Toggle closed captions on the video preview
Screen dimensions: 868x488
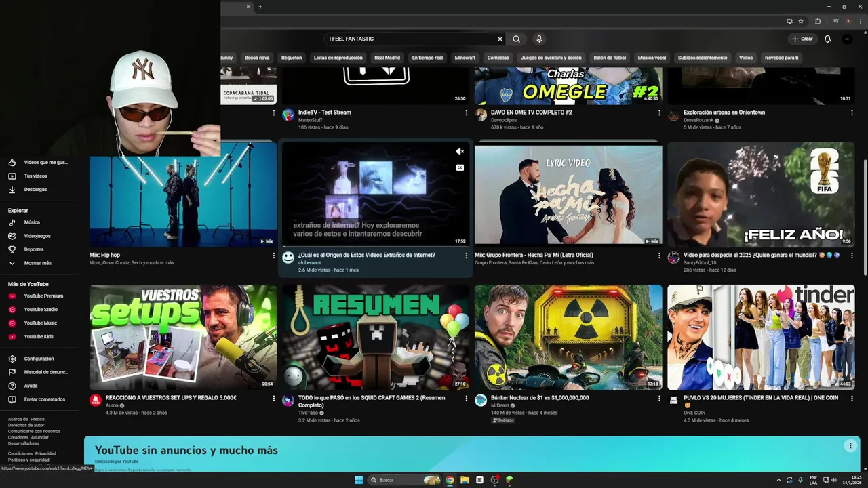(x=460, y=167)
